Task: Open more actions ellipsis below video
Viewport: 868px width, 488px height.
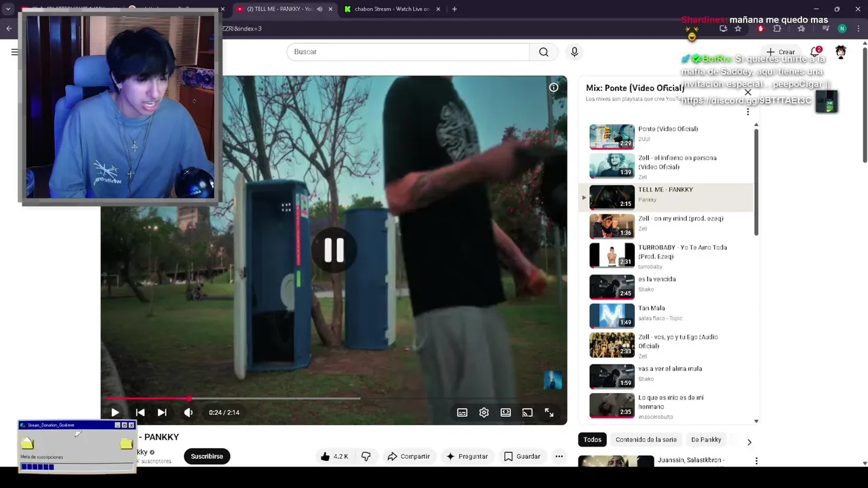Action: point(559,456)
